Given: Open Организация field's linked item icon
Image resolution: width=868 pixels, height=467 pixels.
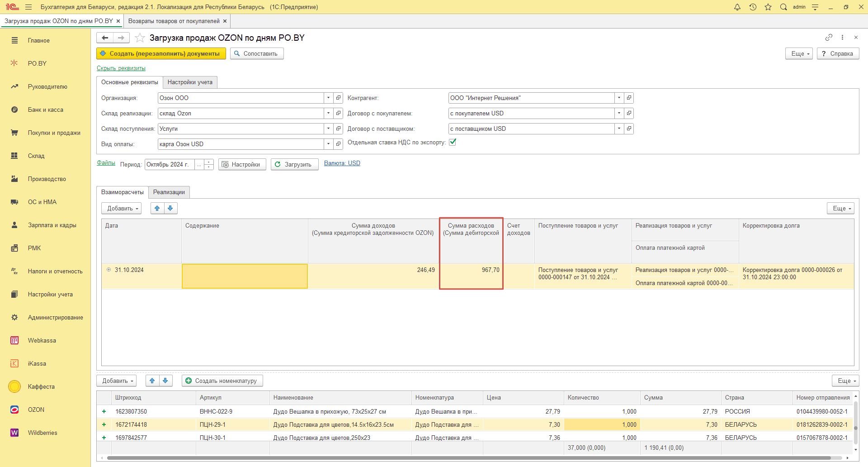Looking at the screenshot, I should pyautogui.click(x=338, y=98).
